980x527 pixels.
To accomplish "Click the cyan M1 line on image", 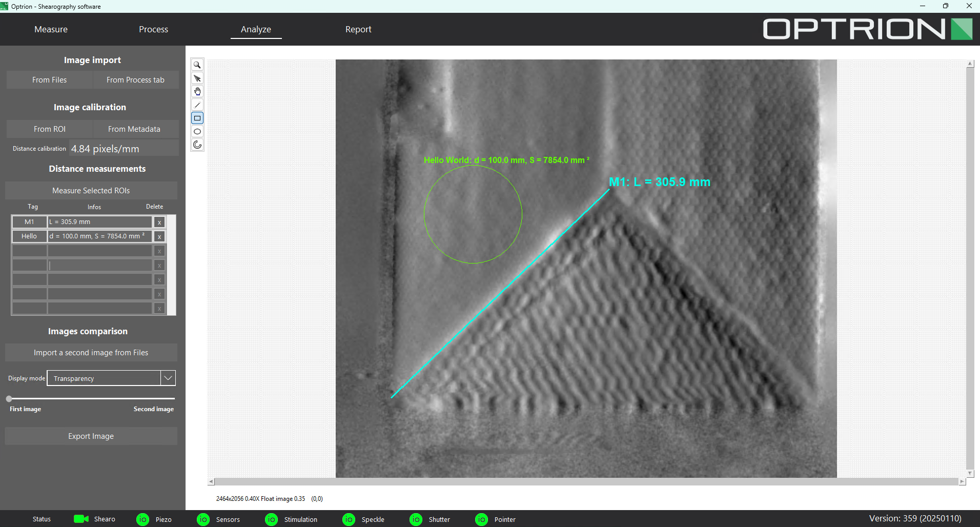I will [x=500, y=294].
